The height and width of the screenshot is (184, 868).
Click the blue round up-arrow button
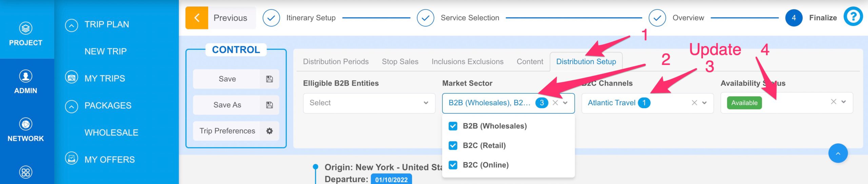click(x=838, y=153)
